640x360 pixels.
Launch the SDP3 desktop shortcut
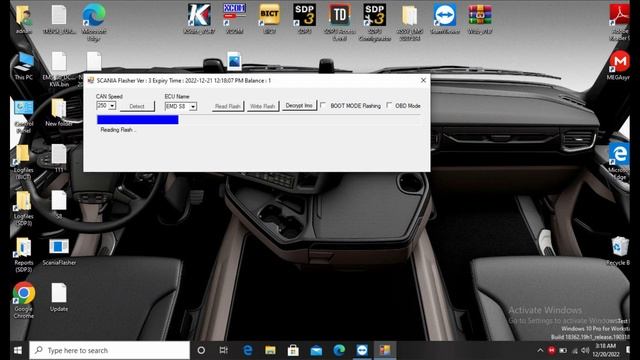[304, 19]
